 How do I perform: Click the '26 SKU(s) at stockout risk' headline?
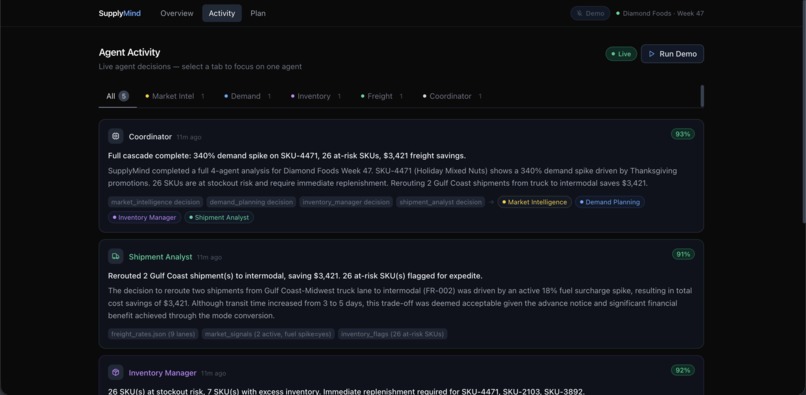346,391
